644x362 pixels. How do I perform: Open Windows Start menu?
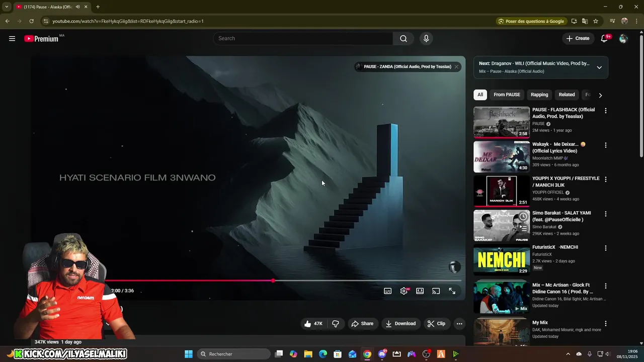[x=189, y=354]
